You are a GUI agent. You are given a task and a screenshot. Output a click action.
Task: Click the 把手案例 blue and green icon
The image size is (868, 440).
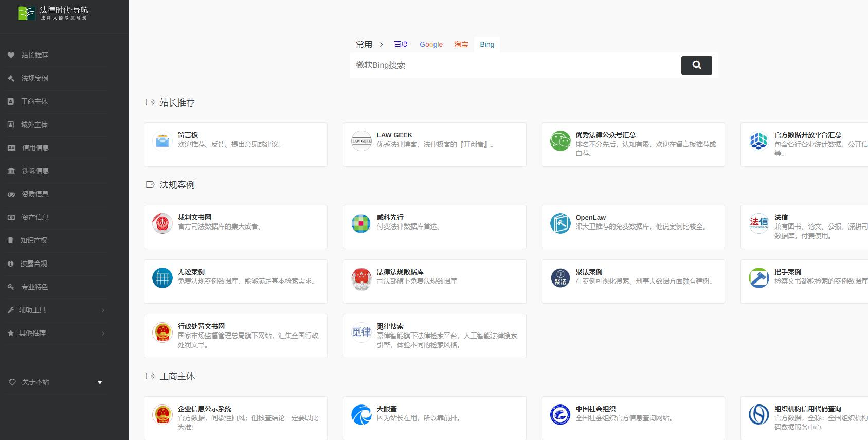[x=759, y=278]
